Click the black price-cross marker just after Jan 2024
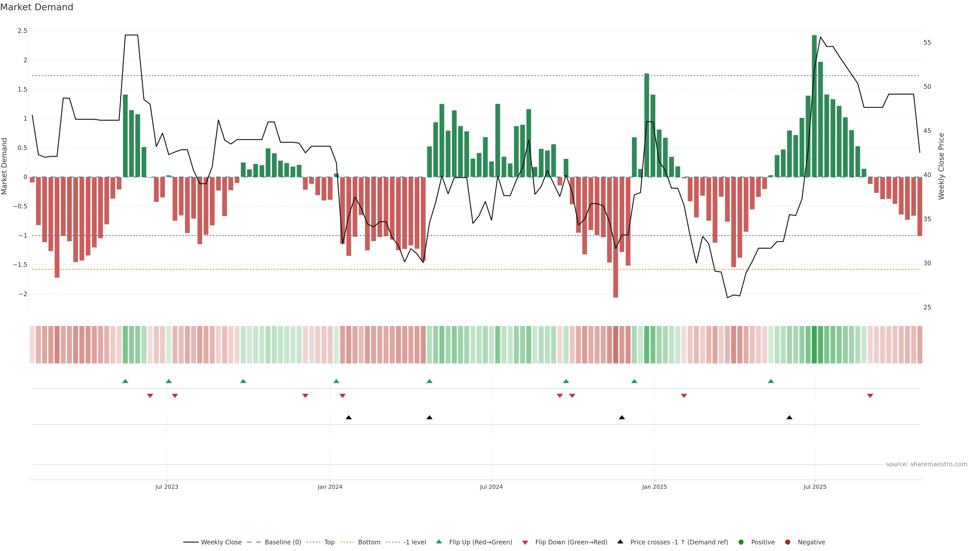 [x=348, y=418]
